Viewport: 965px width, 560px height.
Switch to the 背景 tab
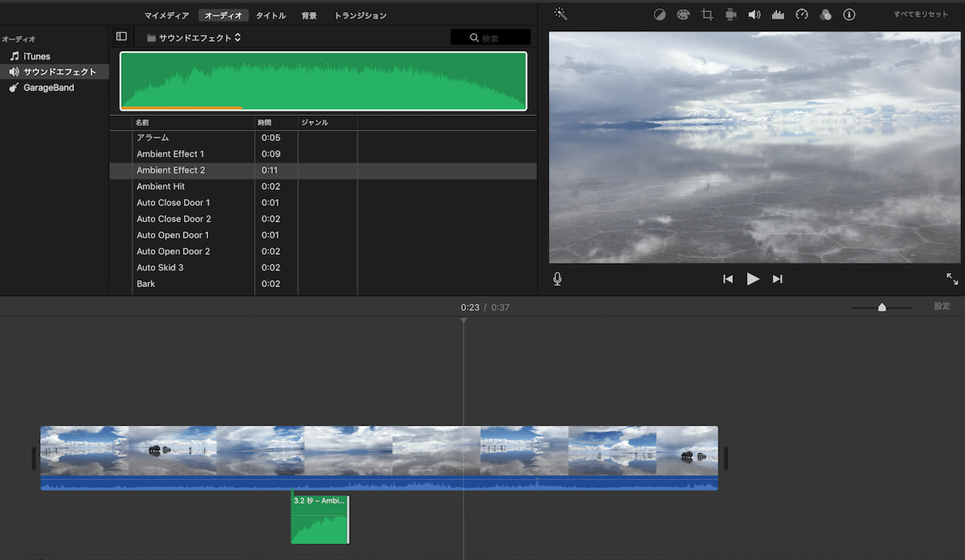click(309, 15)
